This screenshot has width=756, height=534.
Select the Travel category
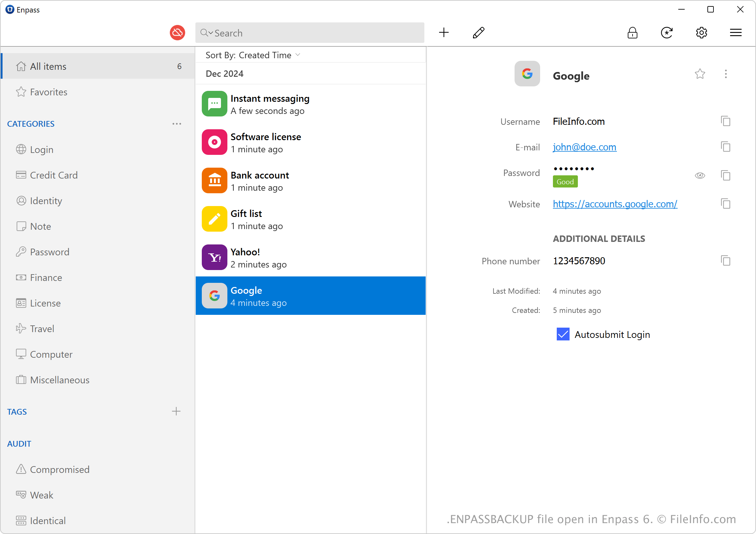pos(98,329)
